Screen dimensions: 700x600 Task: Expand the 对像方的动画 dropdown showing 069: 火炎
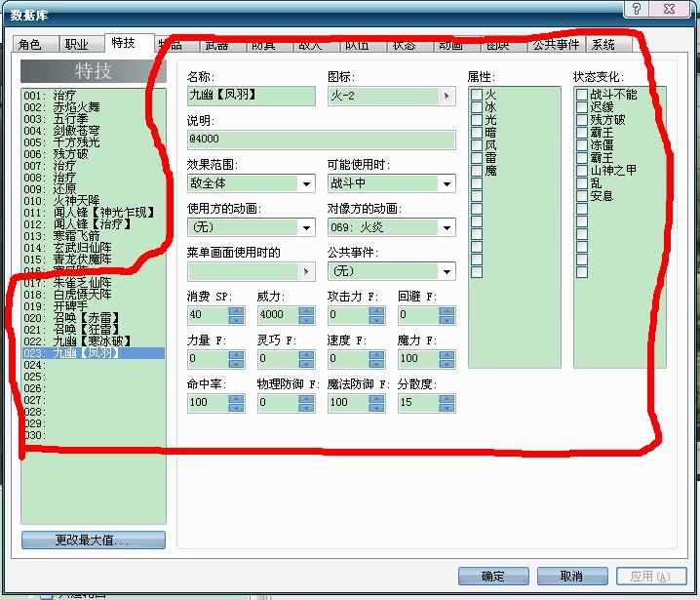click(x=392, y=227)
